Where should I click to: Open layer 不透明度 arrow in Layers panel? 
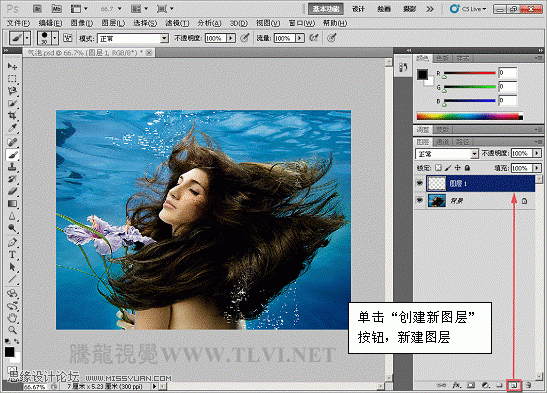click(x=537, y=153)
